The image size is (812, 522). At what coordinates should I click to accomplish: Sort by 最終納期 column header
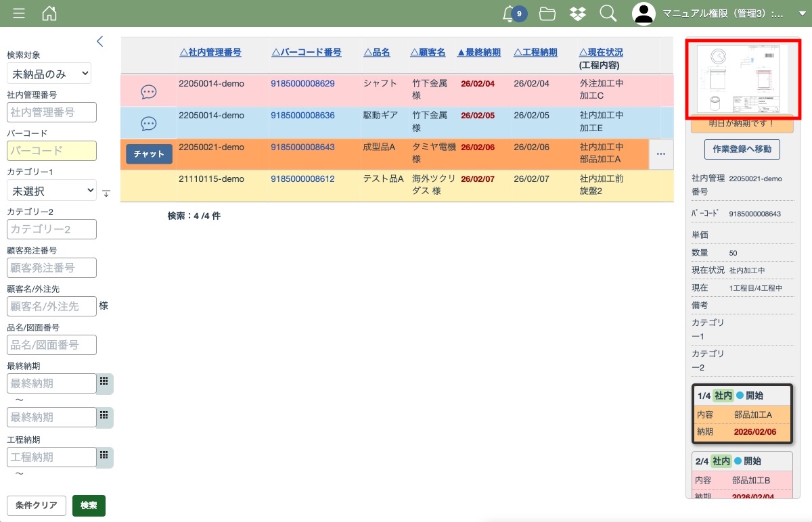coord(479,52)
